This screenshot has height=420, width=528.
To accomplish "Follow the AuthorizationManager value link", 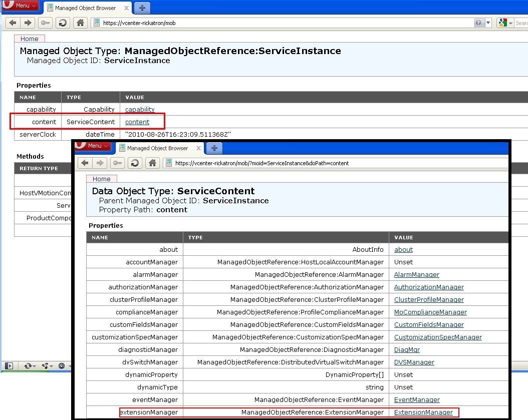I will click(429, 287).
